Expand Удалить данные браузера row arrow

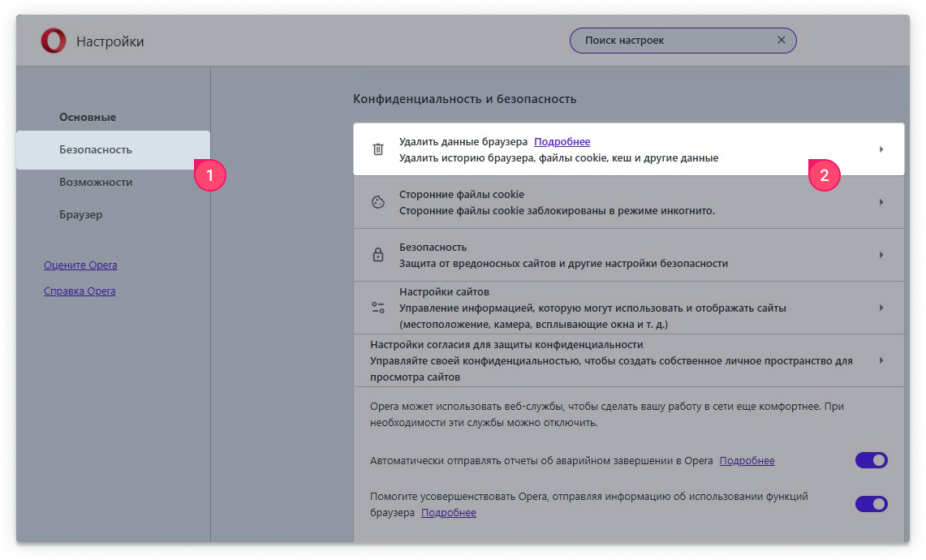(881, 149)
